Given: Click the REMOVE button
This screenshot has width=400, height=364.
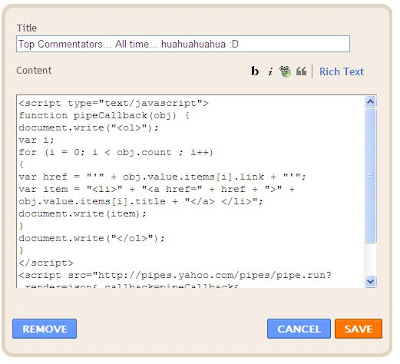Looking at the screenshot, I should coord(44,329).
